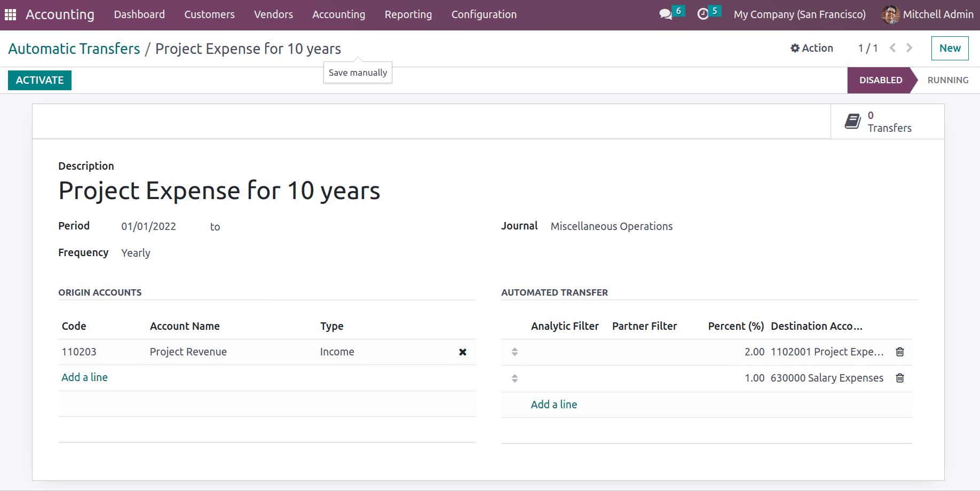
Task: Edit the 2.00 percent value
Action: click(755, 352)
